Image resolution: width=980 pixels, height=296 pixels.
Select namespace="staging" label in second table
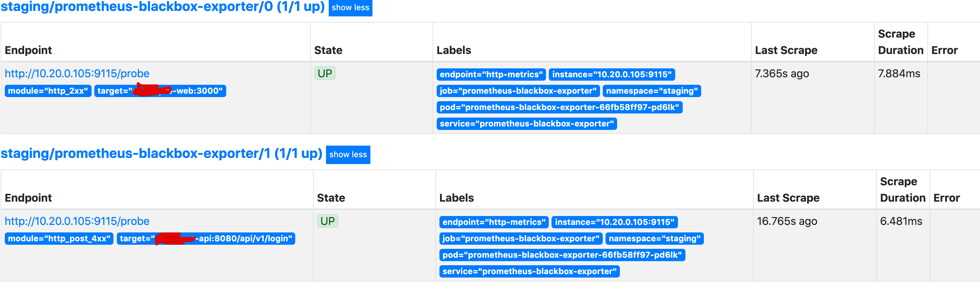pyautogui.click(x=654, y=239)
